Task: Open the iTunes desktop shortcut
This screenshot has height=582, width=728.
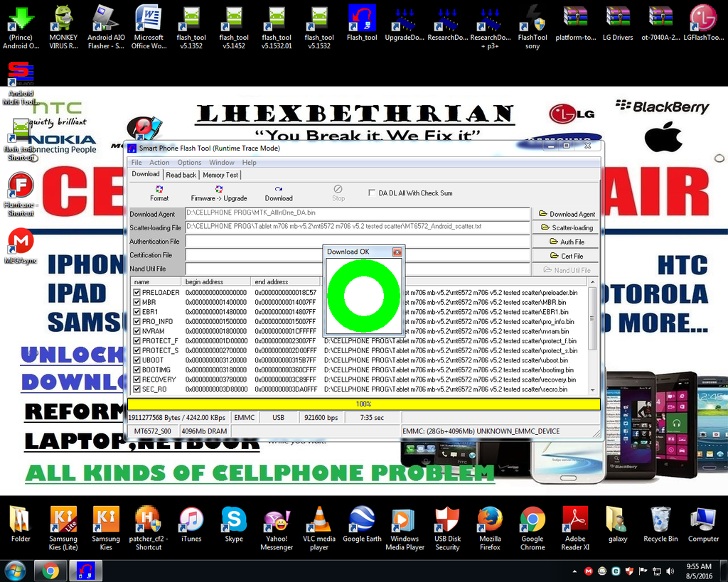Action: [191, 521]
